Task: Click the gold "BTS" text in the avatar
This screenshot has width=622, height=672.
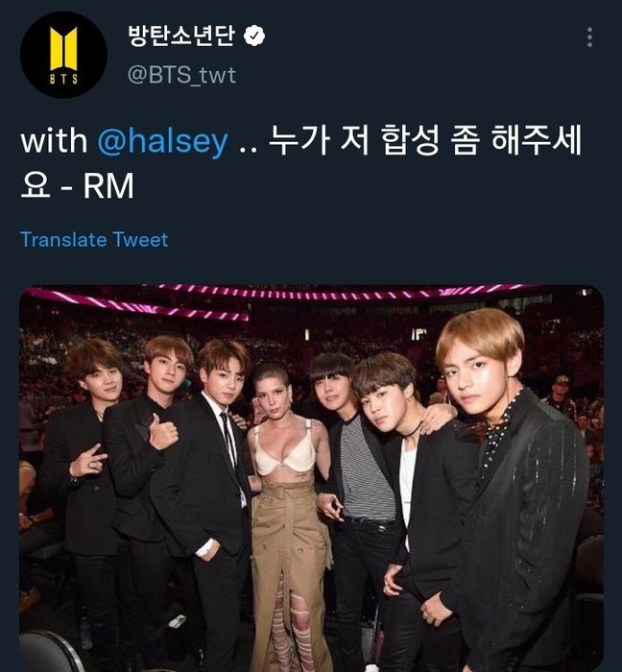Action: pos(63,79)
